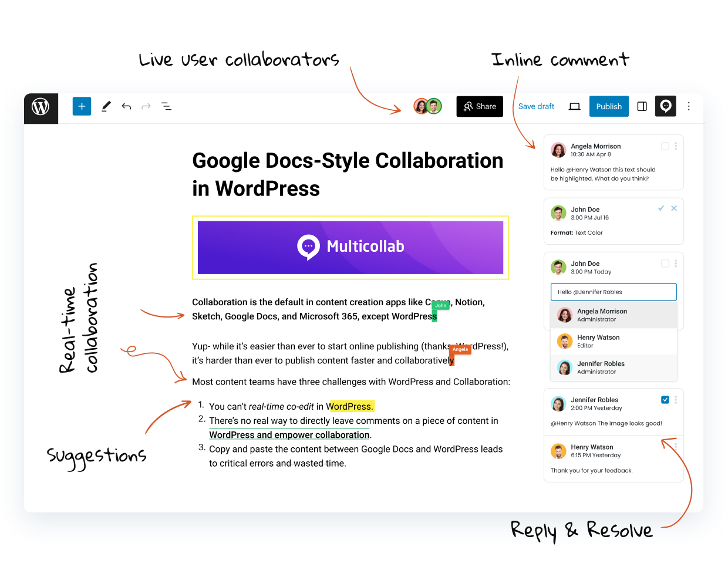The height and width of the screenshot is (587, 728).
Task: Choose Henry Watson from the mention list
Action: [614, 341]
